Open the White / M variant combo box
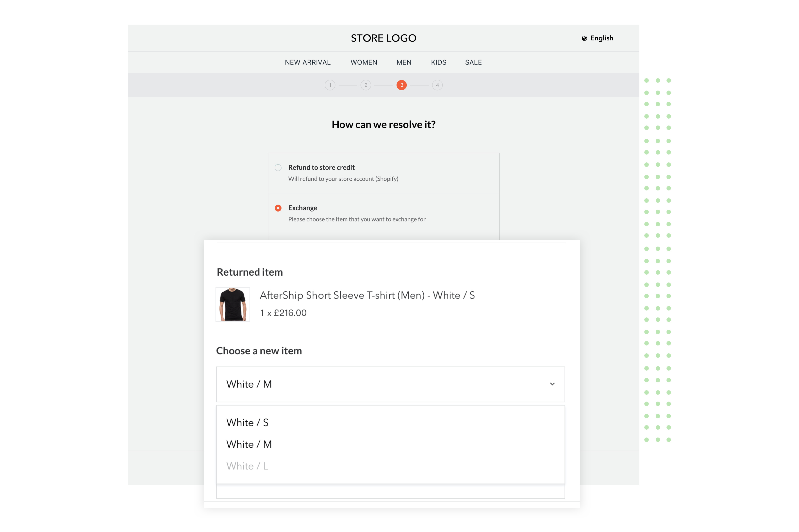 [x=390, y=384]
